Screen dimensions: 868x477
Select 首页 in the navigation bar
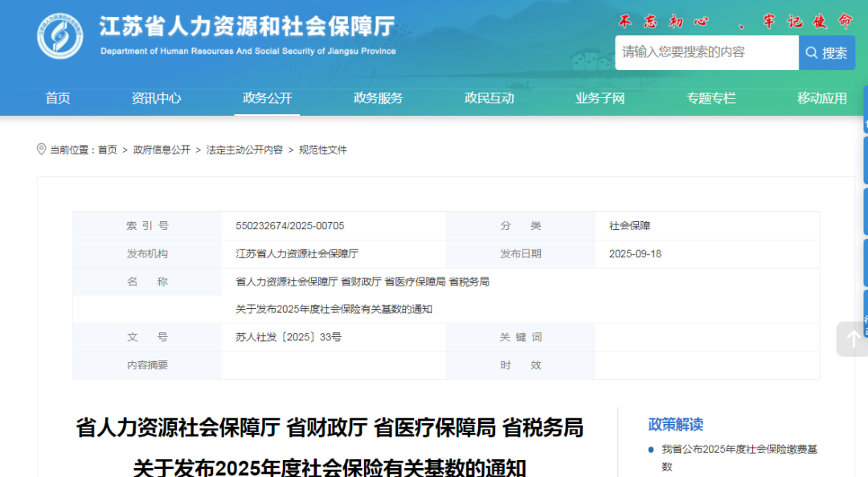pyautogui.click(x=57, y=98)
